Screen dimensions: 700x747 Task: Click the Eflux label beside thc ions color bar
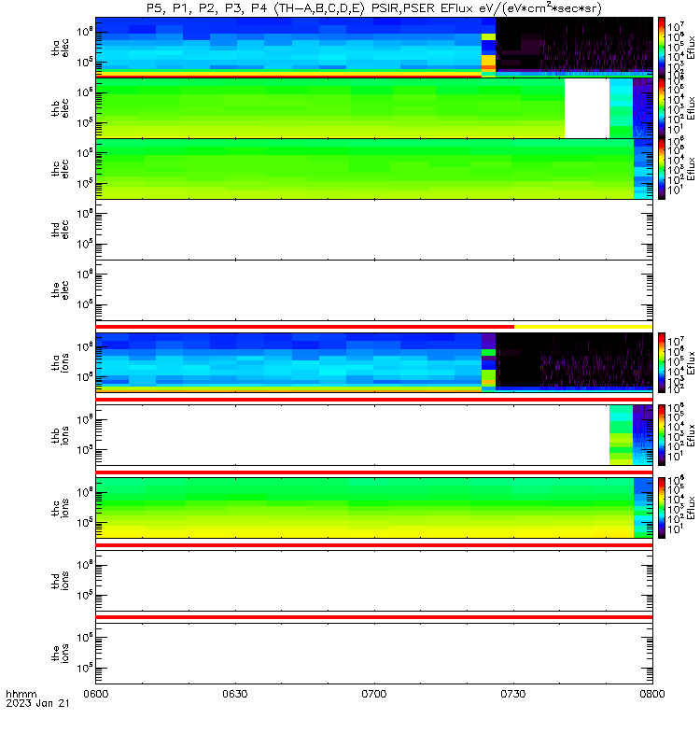click(691, 508)
